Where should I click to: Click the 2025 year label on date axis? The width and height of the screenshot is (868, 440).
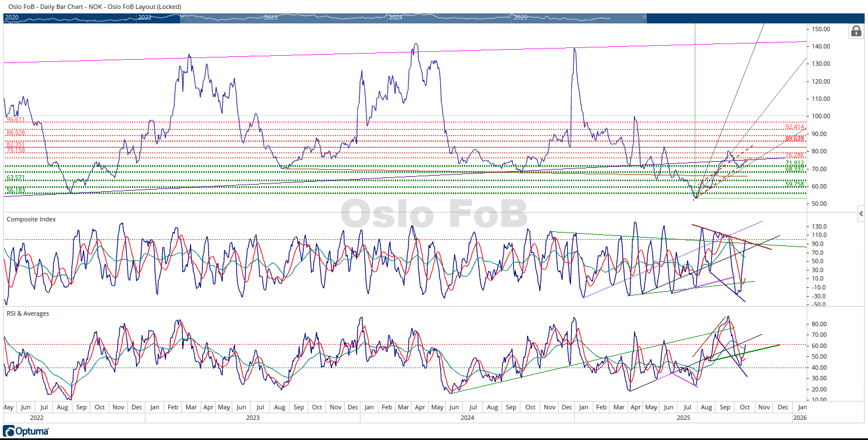(x=683, y=417)
